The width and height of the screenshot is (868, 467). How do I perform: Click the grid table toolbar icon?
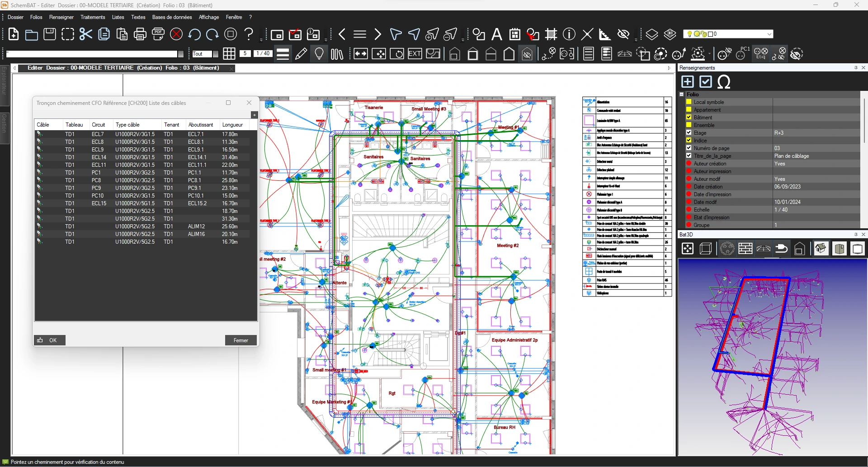click(229, 54)
